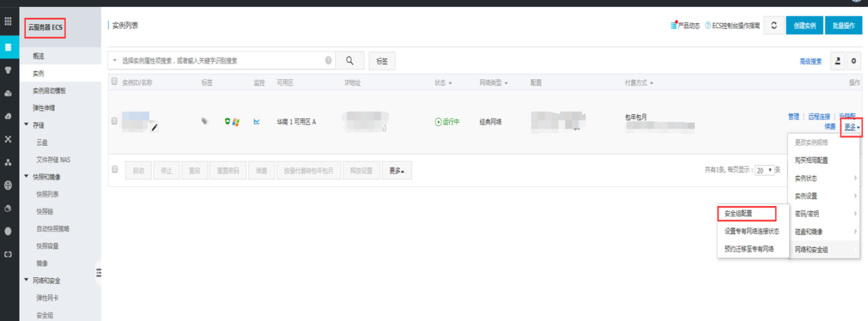Click the instance monitoring chart icon

point(257,122)
